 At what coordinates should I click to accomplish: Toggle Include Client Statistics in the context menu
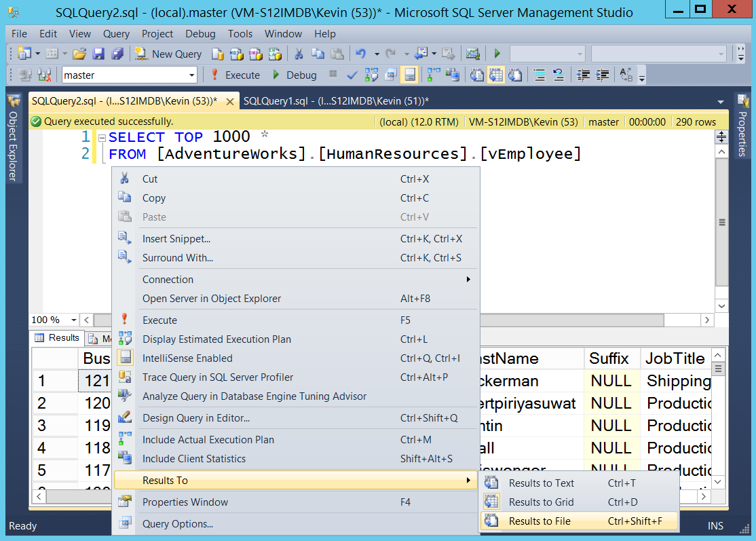[296, 459]
